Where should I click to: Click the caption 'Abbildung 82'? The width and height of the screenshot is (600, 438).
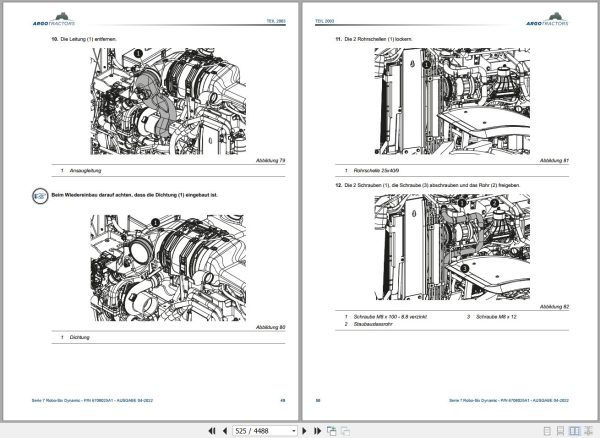pyautogui.click(x=554, y=307)
